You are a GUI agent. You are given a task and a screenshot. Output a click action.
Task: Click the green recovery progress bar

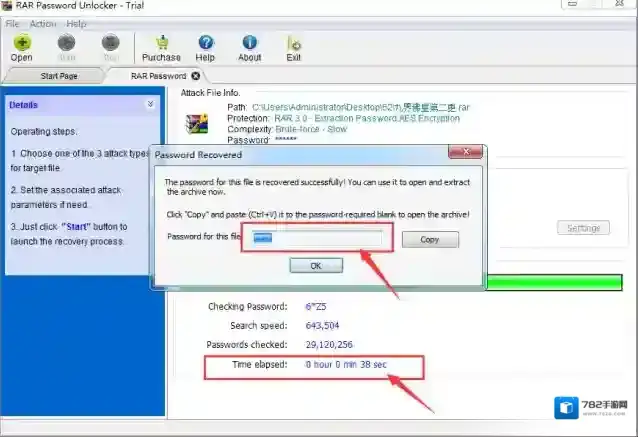[x=554, y=282]
